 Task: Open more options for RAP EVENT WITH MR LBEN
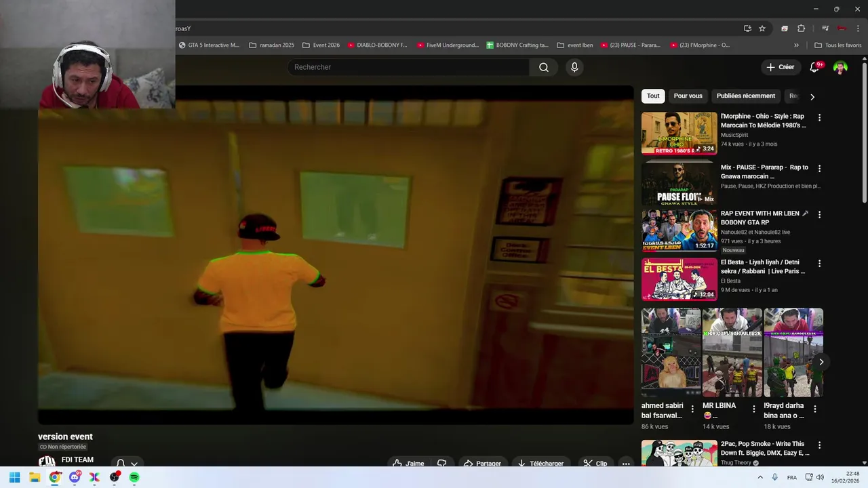pyautogui.click(x=819, y=214)
